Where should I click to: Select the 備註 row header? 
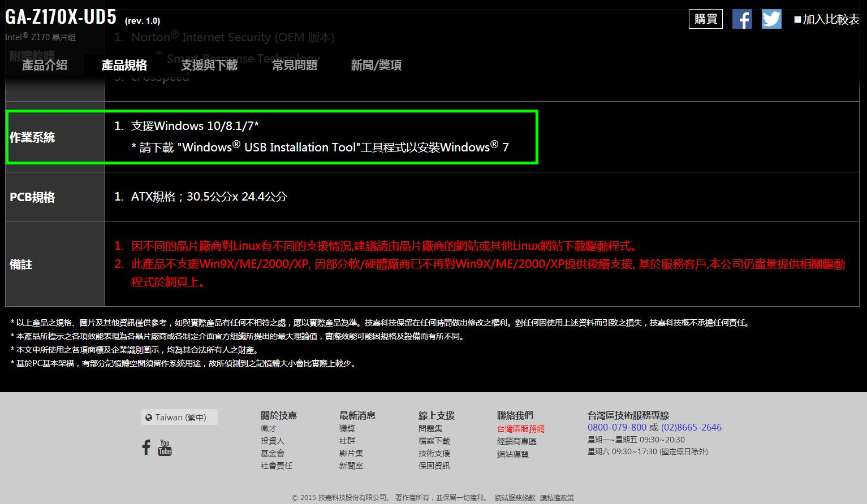pyautogui.click(x=21, y=264)
